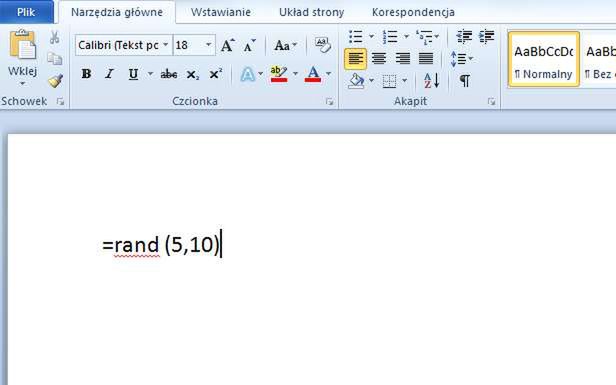The image size is (616, 385).
Task: Increase font size with grow font icon
Action: point(227,46)
